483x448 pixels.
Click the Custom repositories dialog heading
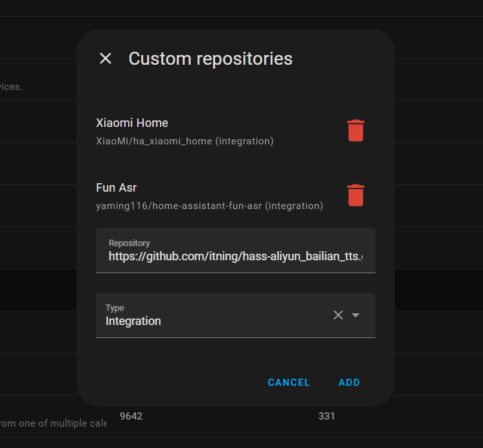click(x=210, y=58)
